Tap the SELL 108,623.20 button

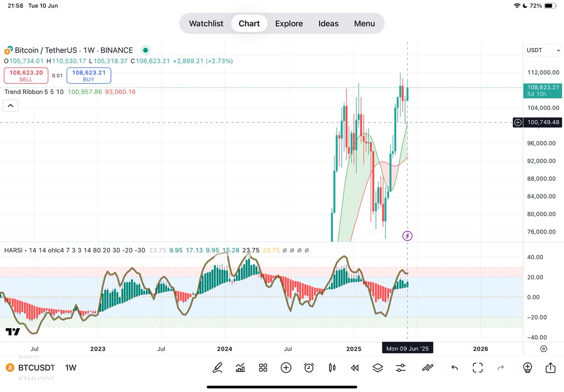point(26,76)
